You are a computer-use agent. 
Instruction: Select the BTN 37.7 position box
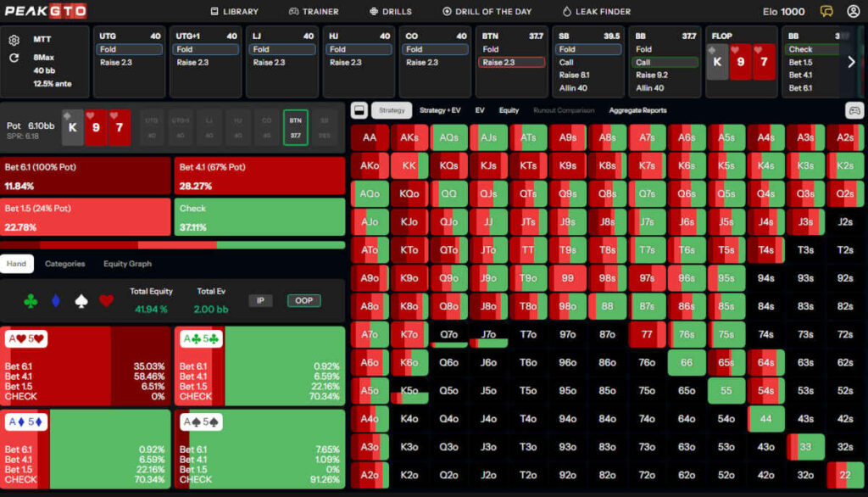click(295, 127)
